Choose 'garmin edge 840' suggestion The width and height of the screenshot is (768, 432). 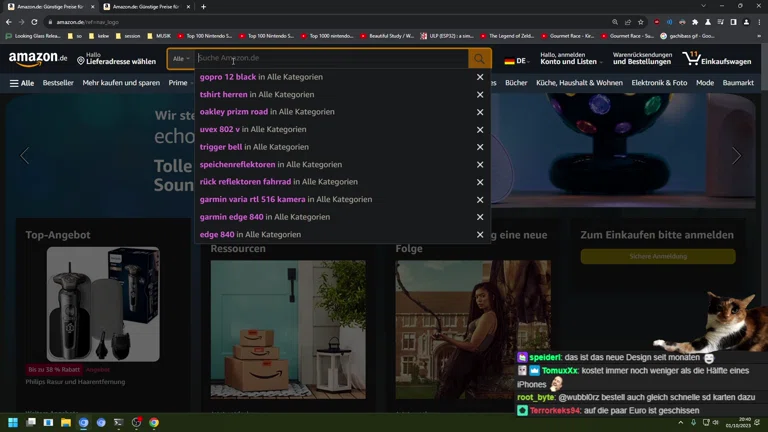tap(264, 217)
